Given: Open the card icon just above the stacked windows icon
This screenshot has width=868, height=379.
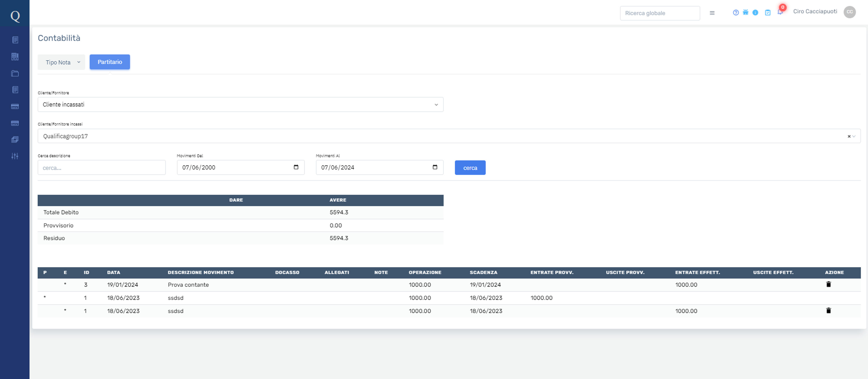Looking at the screenshot, I should tap(15, 123).
